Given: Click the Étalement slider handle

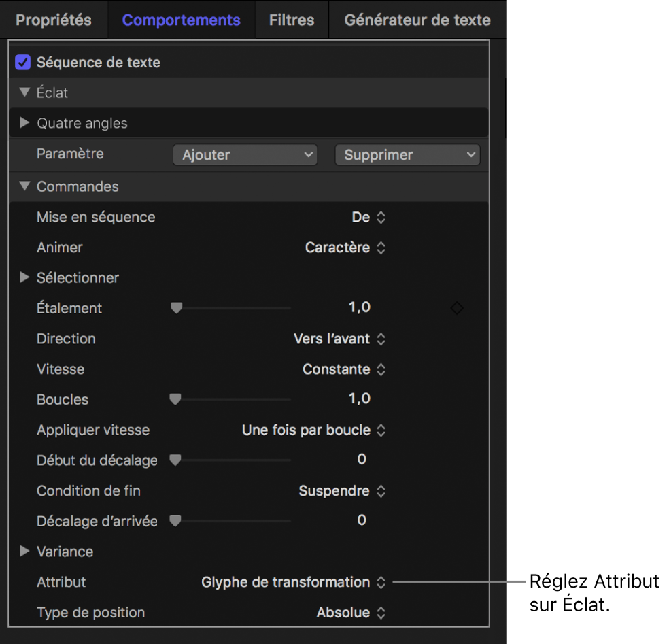Looking at the screenshot, I should click(177, 308).
